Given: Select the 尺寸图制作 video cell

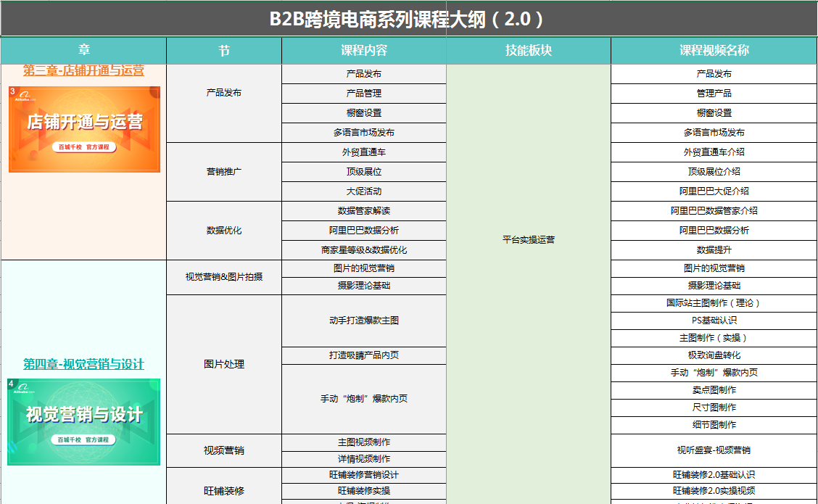Looking at the screenshot, I should pos(714,408).
